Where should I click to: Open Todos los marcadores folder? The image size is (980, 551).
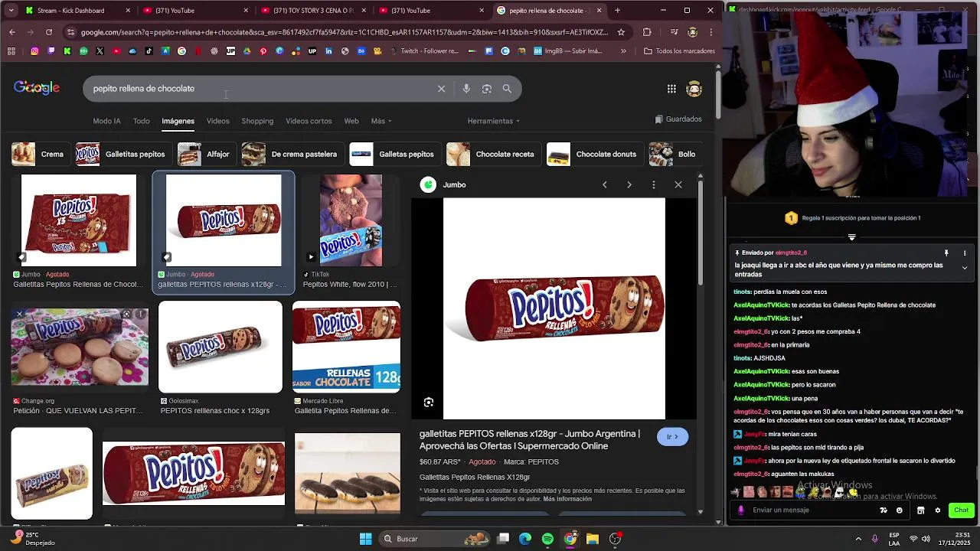click(680, 51)
